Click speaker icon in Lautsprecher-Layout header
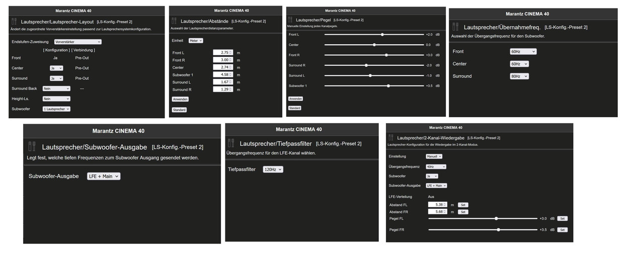Viewport: 644px width, 253px height. 15,22
